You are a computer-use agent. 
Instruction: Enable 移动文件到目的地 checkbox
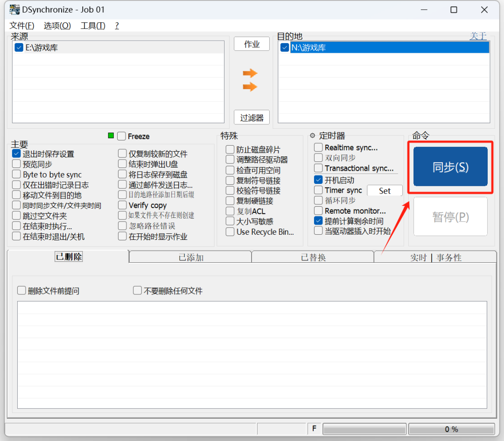[x=16, y=195]
